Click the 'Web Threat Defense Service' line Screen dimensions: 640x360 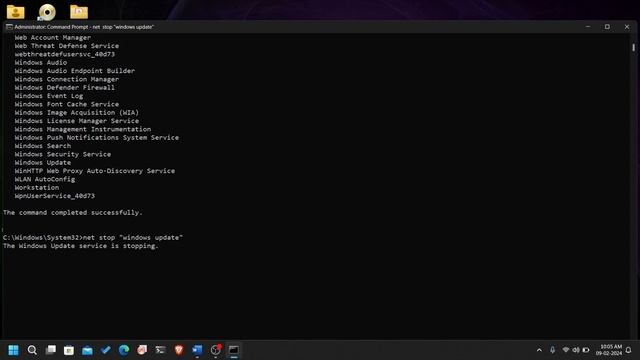(x=67, y=46)
